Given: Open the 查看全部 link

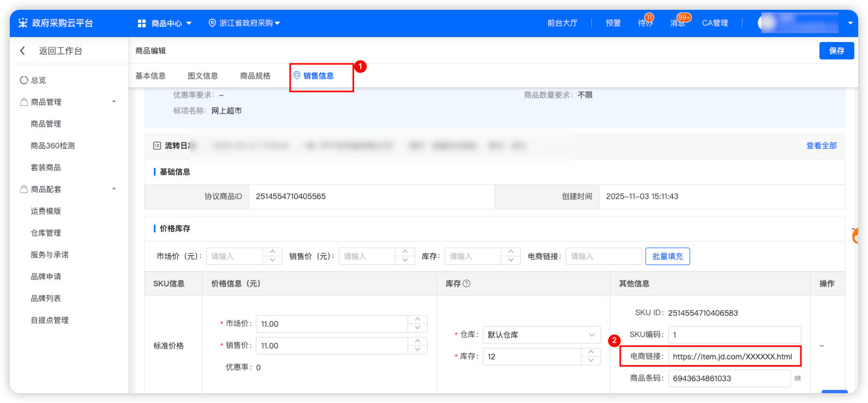Looking at the screenshot, I should [821, 146].
